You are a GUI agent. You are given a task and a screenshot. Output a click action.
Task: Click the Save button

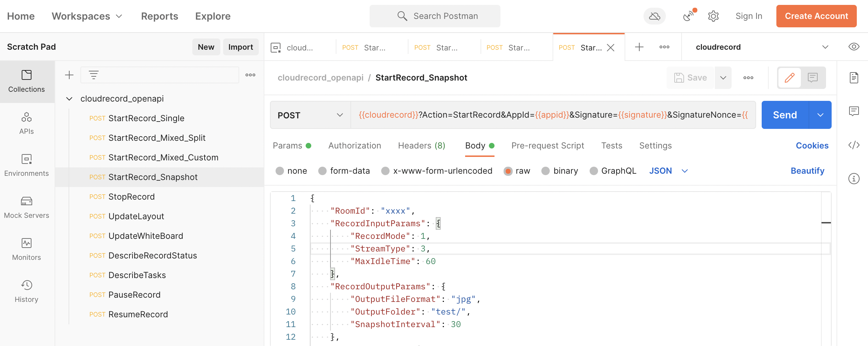[690, 78]
